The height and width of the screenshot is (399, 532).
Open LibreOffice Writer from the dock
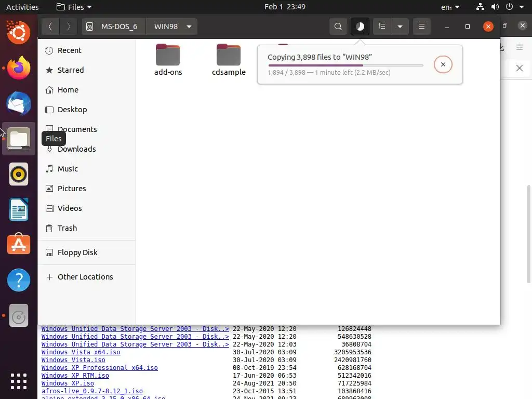(19, 210)
